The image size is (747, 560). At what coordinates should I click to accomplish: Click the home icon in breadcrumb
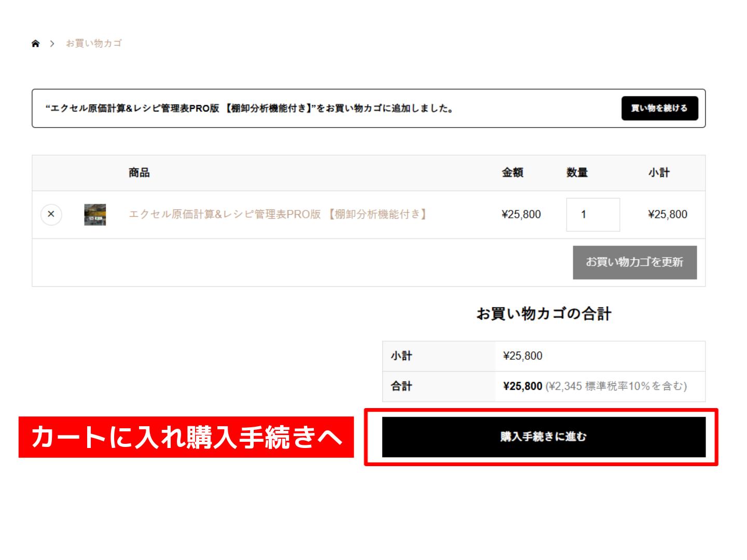(35, 44)
